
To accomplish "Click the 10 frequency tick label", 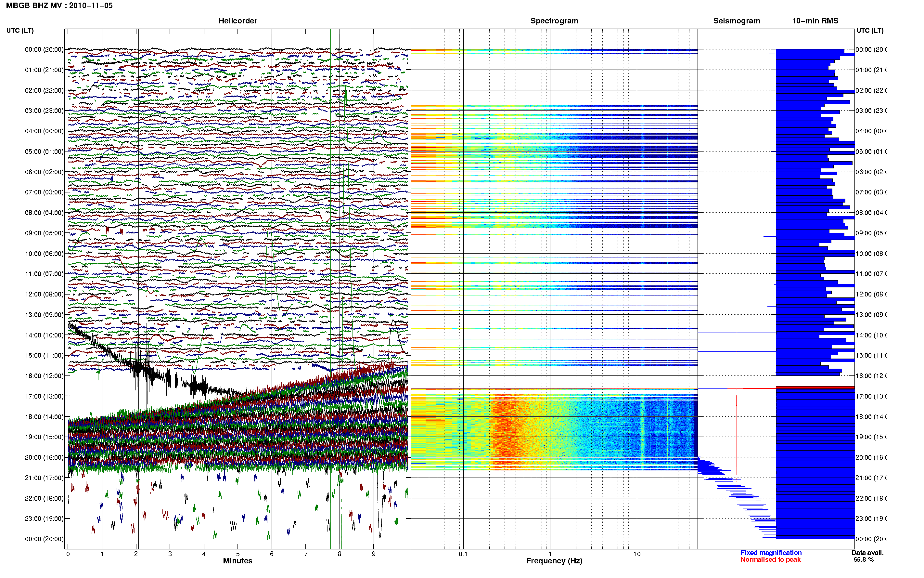I will [x=637, y=554].
